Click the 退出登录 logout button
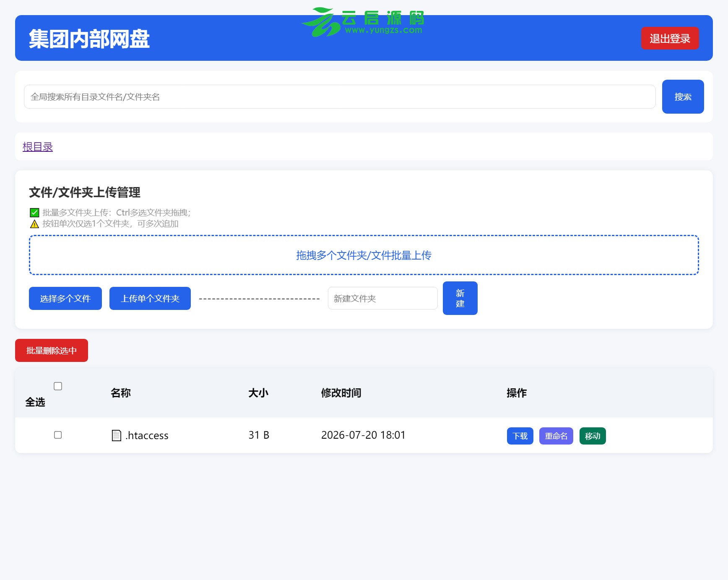 670,38
